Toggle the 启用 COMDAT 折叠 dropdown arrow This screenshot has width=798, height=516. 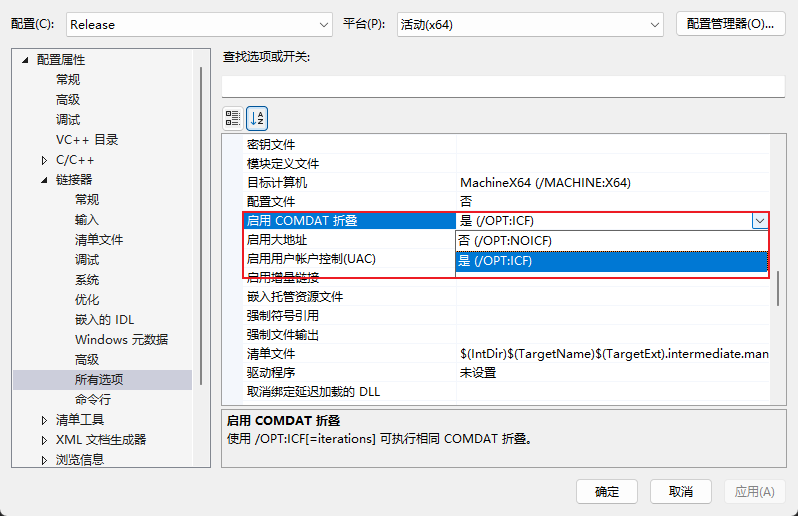pos(760,221)
